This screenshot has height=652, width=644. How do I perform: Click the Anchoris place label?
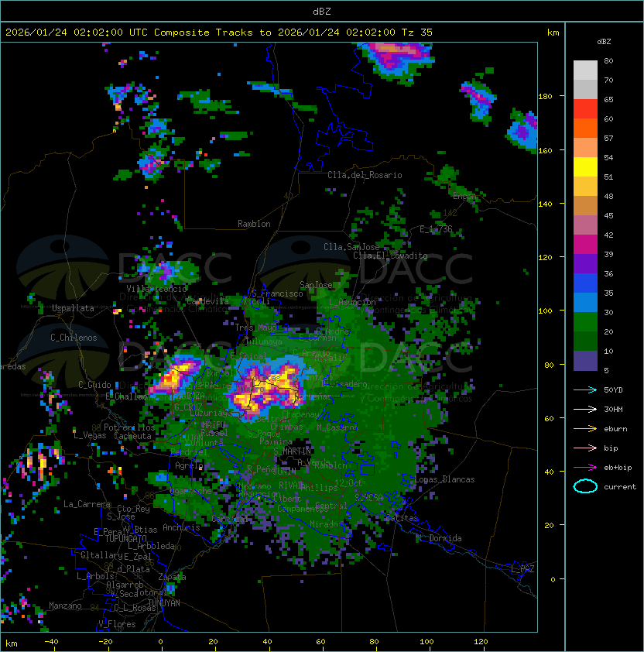pyautogui.click(x=181, y=527)
